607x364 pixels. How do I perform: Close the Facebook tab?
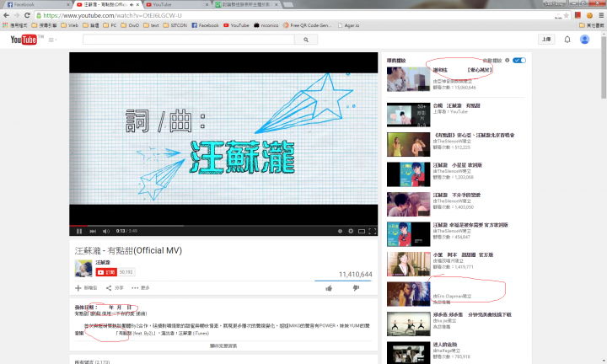pos(68,5)
